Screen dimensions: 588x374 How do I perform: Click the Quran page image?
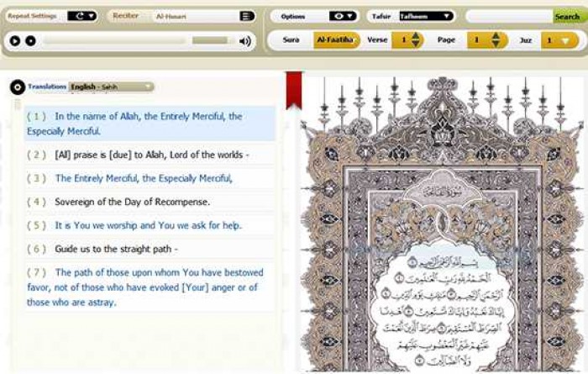(443, 224)
